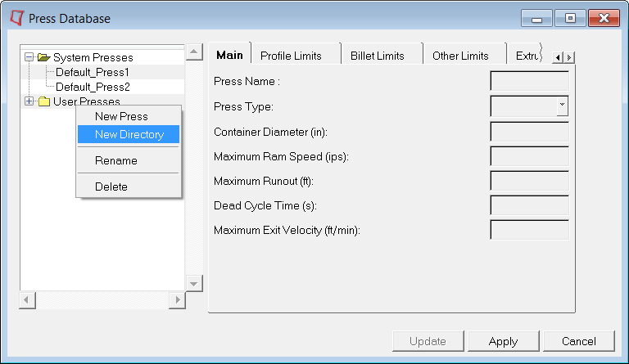Switch to the Profile Limits tab
Screen dimensions: 629x364
tap(291, 56)
